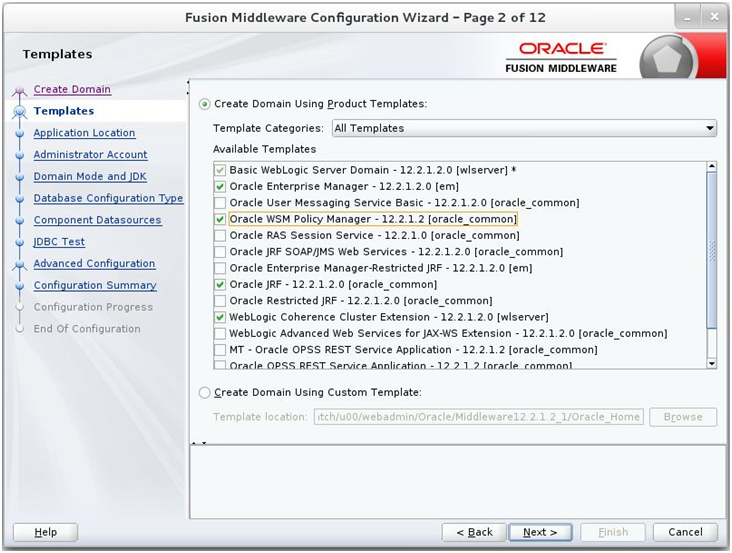Click scroll-down arrow of templates list
The height and width of the screenshot is (553, 732).
click(711, 364)
